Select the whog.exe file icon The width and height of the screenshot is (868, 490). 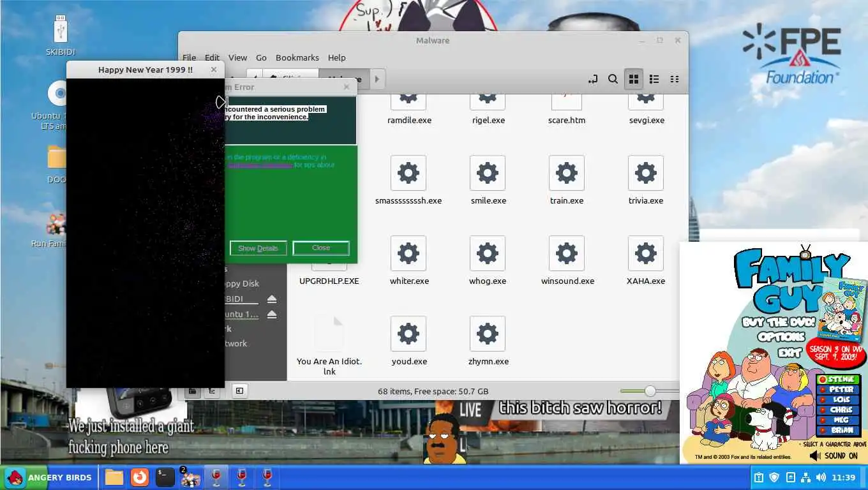pyautogui.click(x=488, y=253)
